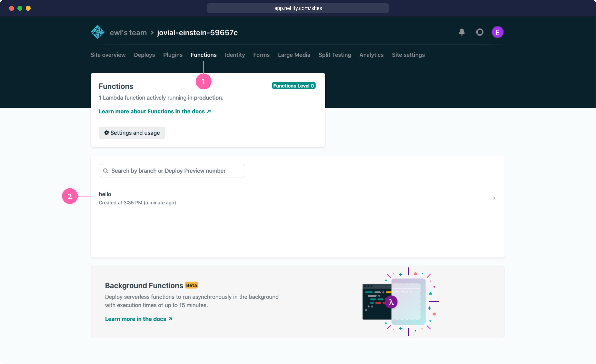Click the lambda icon in the illustration
Image resolution: width=596 pixels, height=364 pixels.
(391, 302)
